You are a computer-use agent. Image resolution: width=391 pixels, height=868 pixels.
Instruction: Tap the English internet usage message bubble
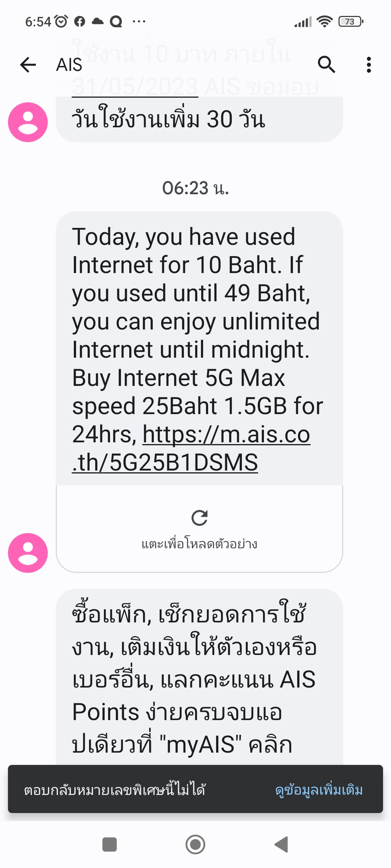pos(199,348)
